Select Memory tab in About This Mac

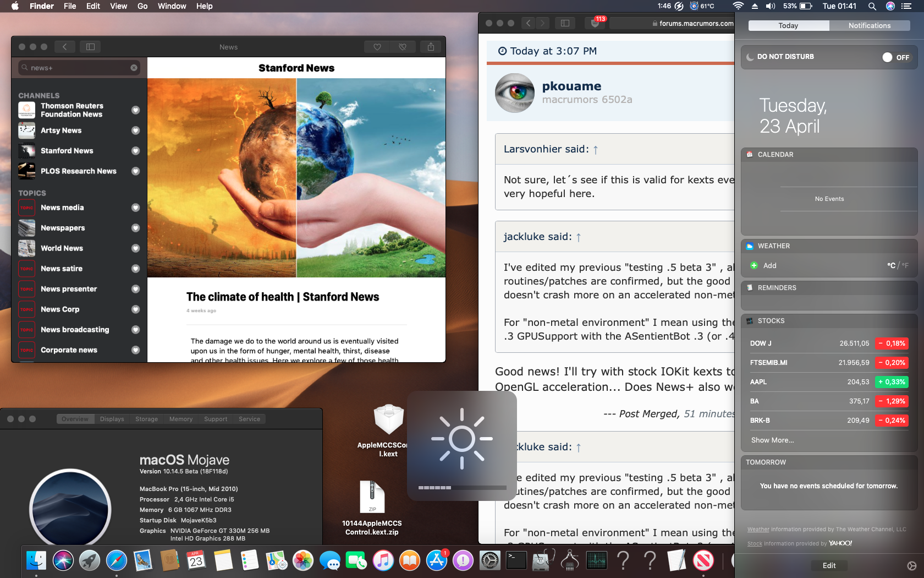tap(181, 419)
